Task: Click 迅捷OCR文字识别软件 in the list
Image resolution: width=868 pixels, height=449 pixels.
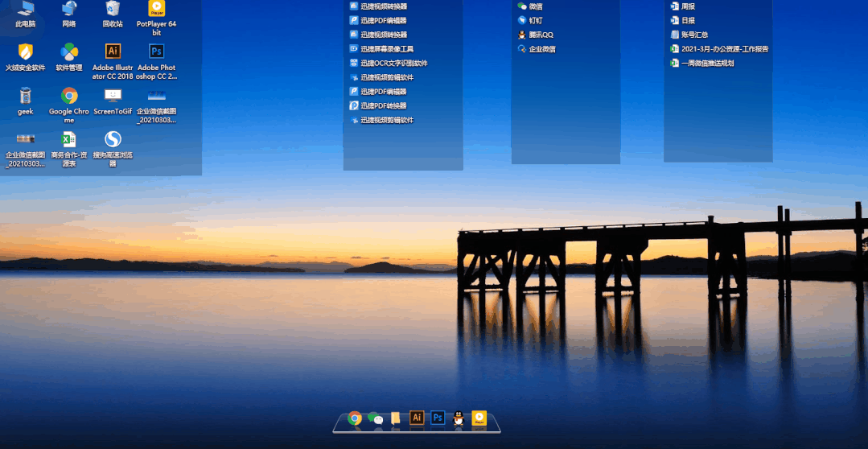Action: (x=393, y=63)
